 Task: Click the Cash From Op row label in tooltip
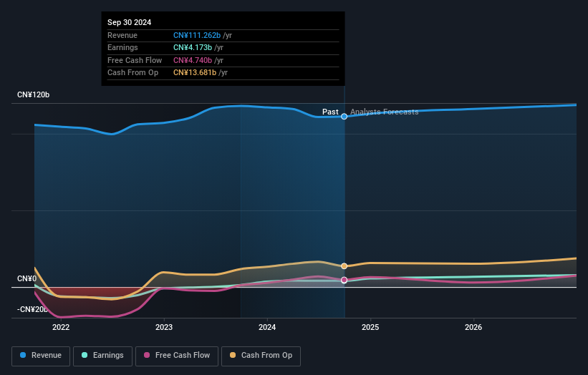pos(132,73)
